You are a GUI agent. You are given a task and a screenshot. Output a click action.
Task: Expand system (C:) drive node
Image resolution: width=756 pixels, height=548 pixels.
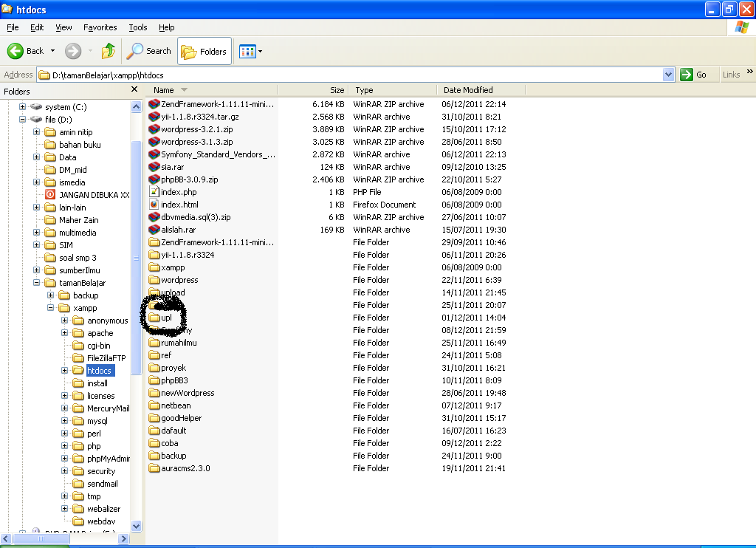pyautogui.click(x=22, y=106)
